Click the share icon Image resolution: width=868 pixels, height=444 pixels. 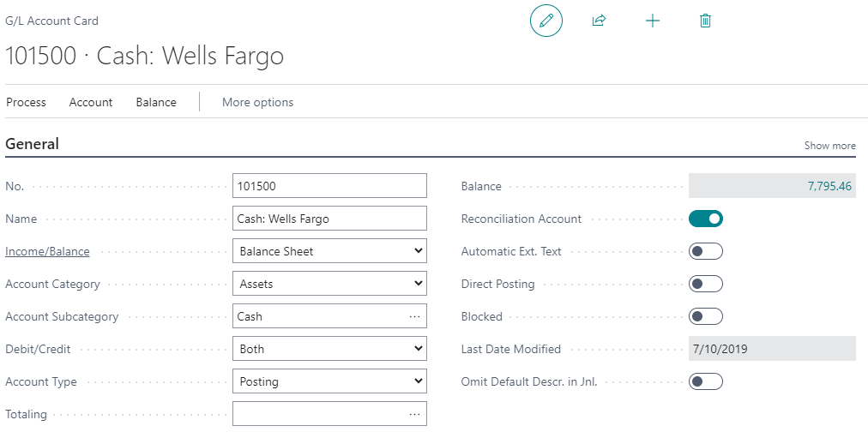[x=599, y=20]
